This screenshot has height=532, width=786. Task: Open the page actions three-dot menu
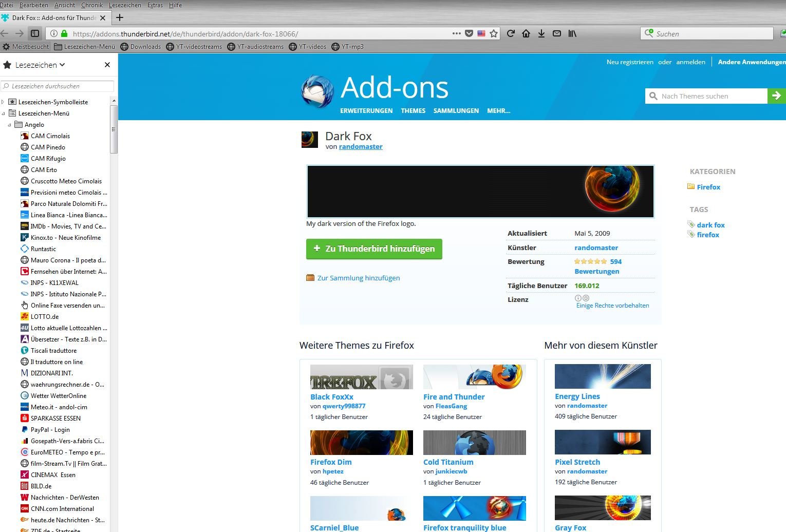456,33
